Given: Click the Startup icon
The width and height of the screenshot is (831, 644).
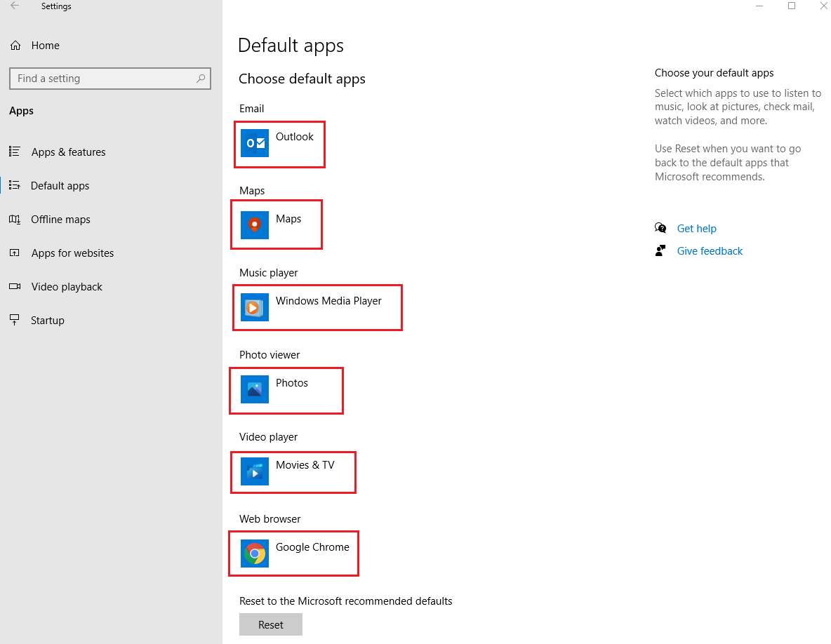Looking at the screenshot, I should [15, 320].
